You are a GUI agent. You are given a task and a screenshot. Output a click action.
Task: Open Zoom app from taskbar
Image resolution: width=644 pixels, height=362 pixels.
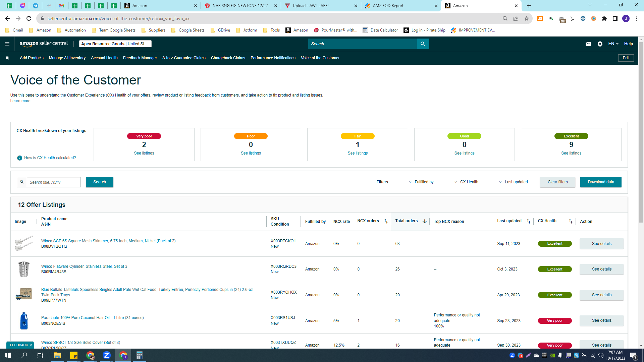107,355
